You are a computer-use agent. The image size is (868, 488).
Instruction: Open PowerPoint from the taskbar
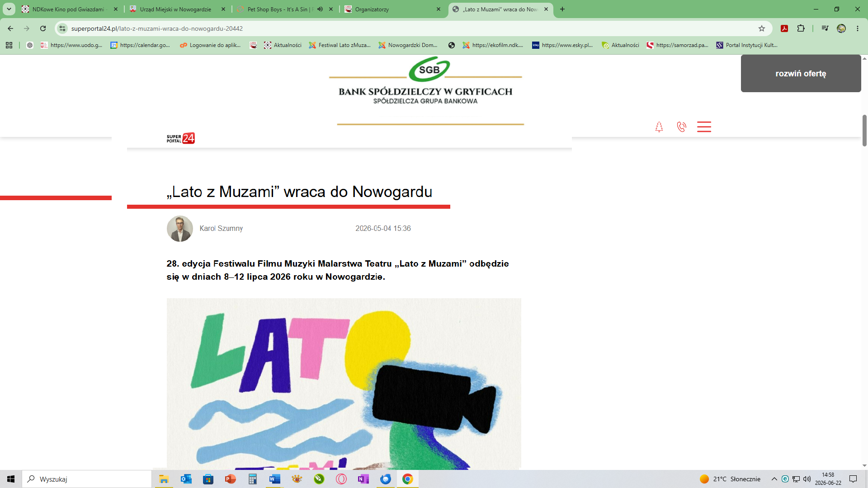tap(230, 479)
